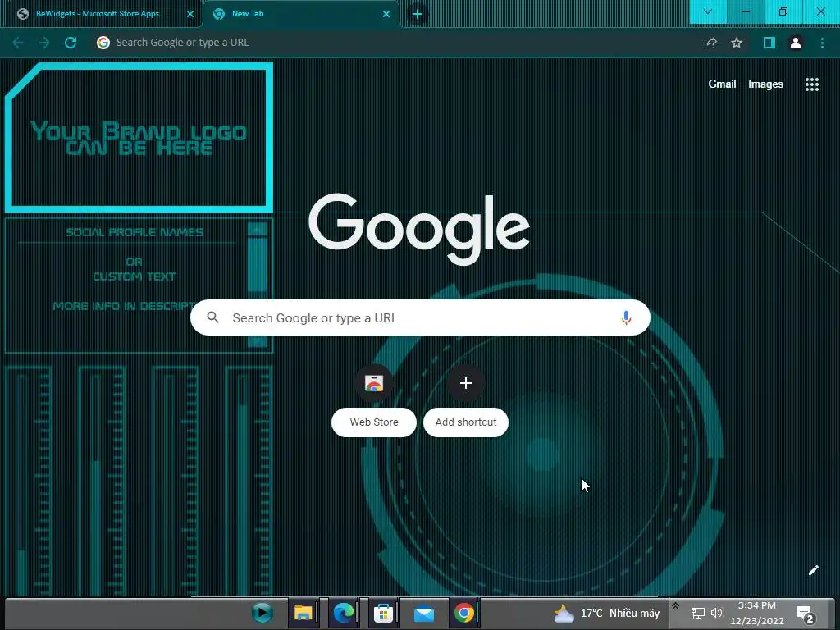Select the New Tab tab
The image size is (840, 630).
coord(301,14)
